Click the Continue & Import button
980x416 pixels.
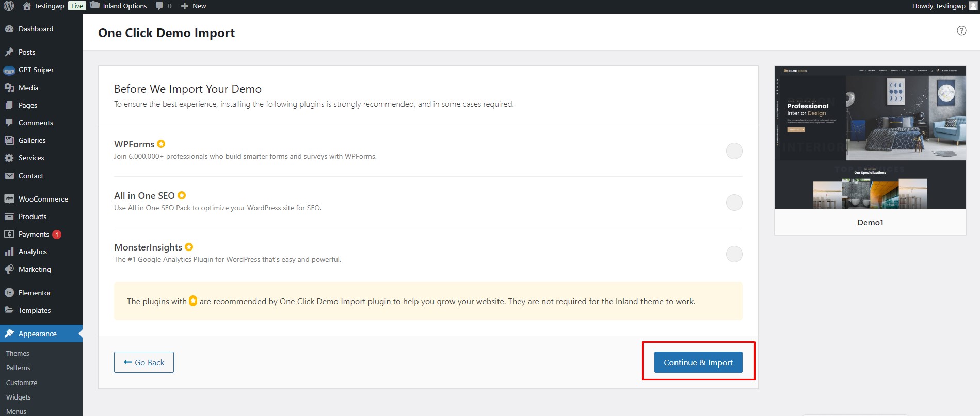tap(698, 362)
